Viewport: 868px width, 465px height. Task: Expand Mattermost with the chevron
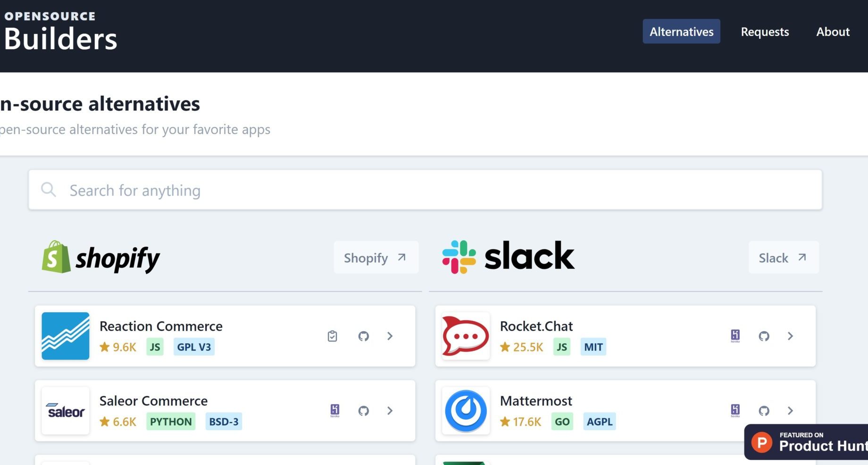pyautogui.click(x=790, y=411)
